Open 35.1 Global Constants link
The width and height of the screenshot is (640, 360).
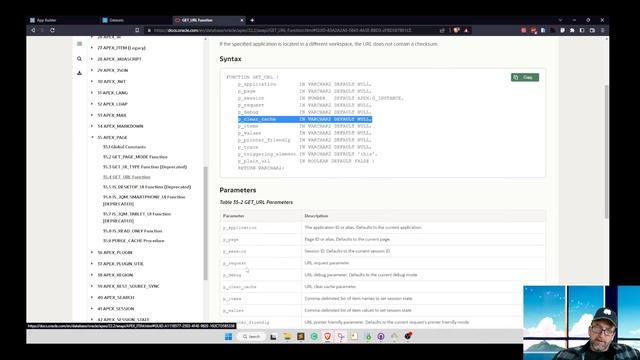[124, 147]
